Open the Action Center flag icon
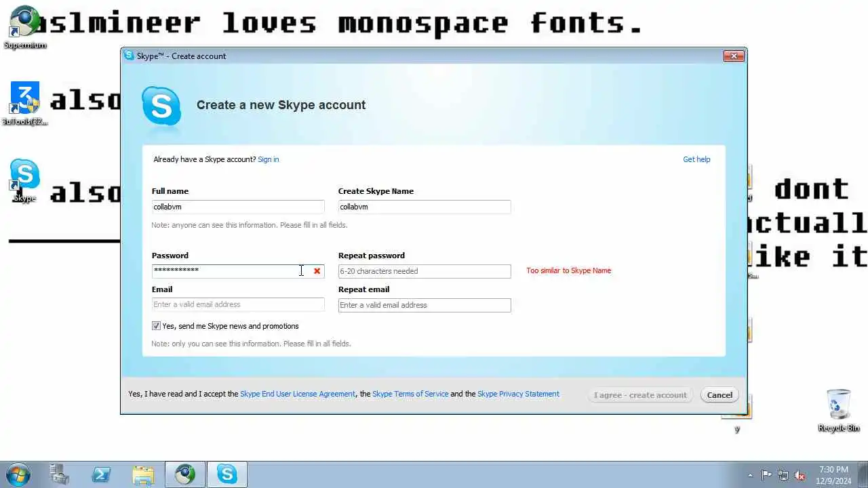 [766, 475]
